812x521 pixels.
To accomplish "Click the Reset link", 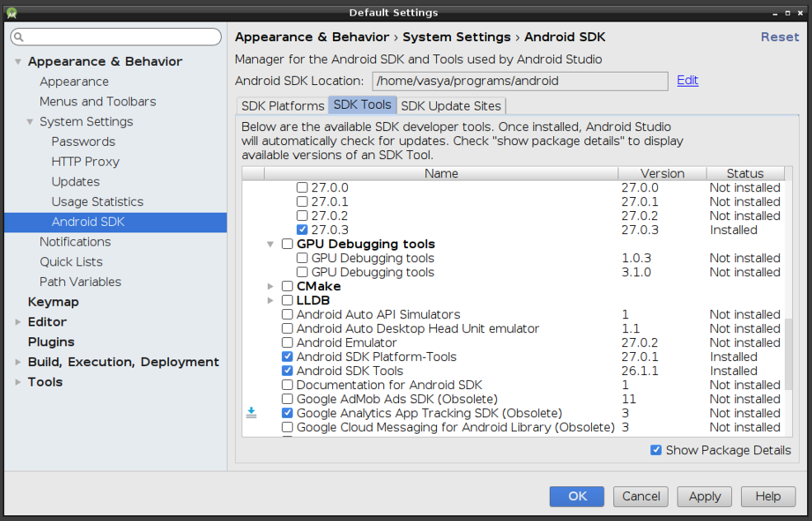I will tap(780, 37).
